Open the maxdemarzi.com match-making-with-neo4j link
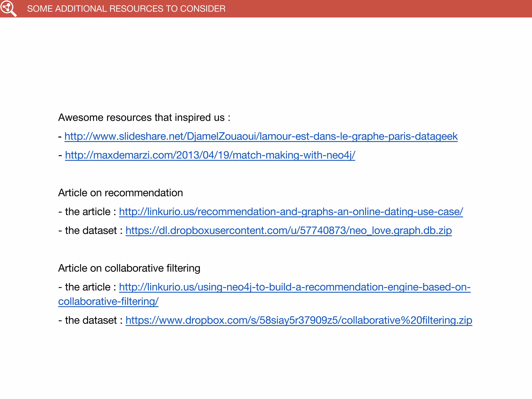 point(210,155)
